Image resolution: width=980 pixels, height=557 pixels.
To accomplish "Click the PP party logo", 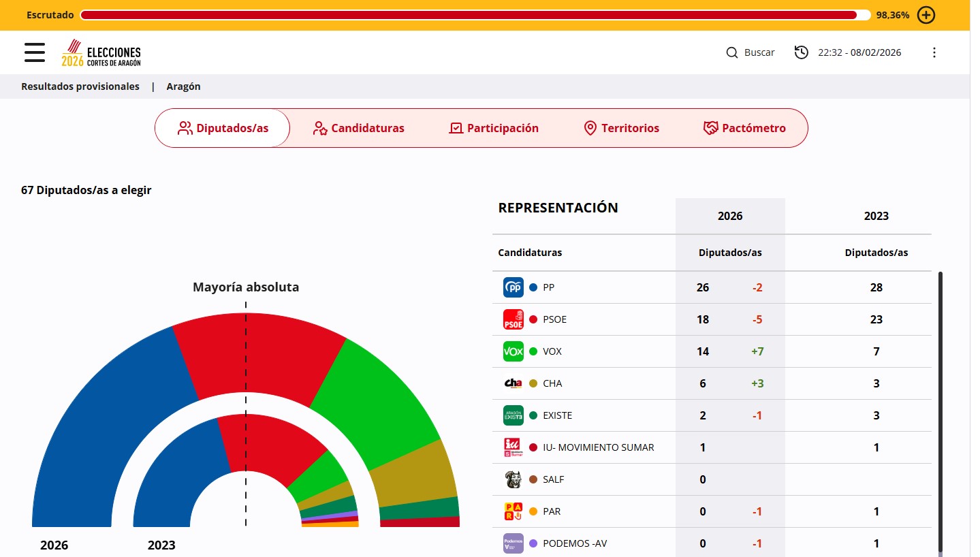I will point(513,287).
